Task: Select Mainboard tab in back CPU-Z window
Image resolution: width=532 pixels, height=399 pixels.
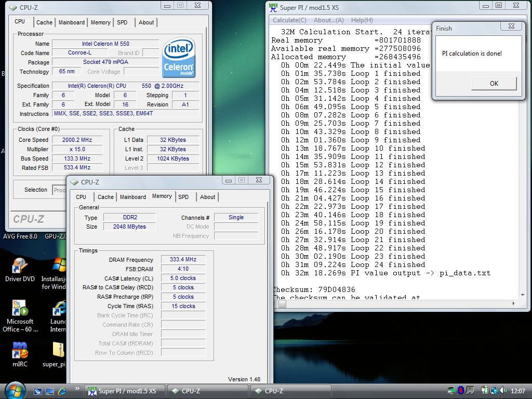Action: [72, 22]
